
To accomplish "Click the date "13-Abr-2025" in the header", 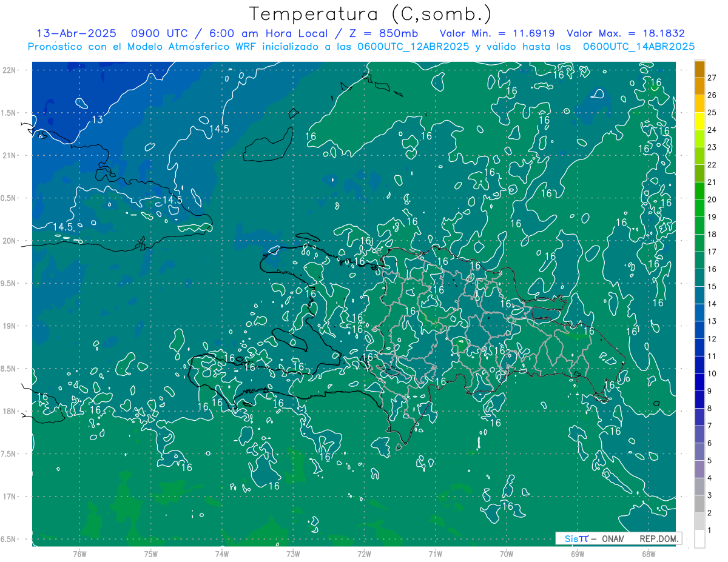I will [x=76, y=33].
